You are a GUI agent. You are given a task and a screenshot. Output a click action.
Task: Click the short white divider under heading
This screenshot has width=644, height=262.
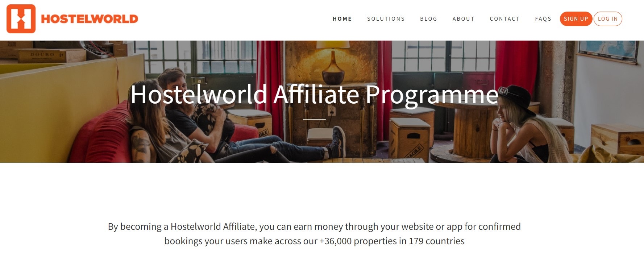point(314,119)
